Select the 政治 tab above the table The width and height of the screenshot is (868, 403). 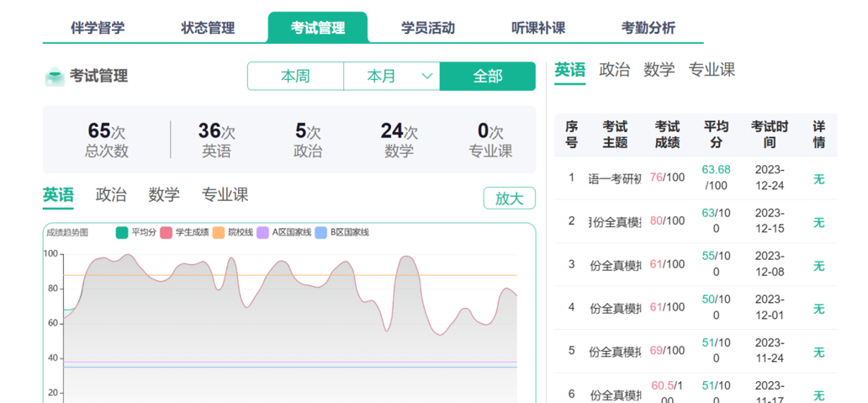tap(615, 71)
